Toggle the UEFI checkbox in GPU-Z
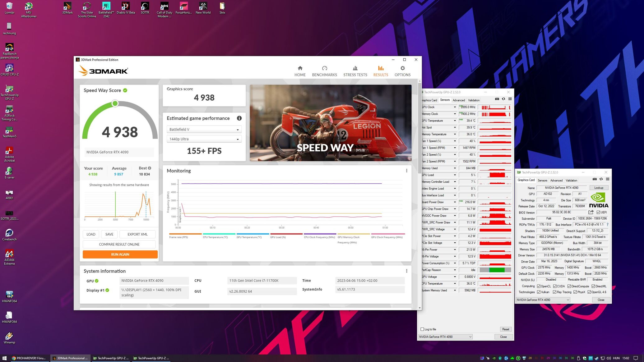The image size is (644, 362). tap(598, 213)
